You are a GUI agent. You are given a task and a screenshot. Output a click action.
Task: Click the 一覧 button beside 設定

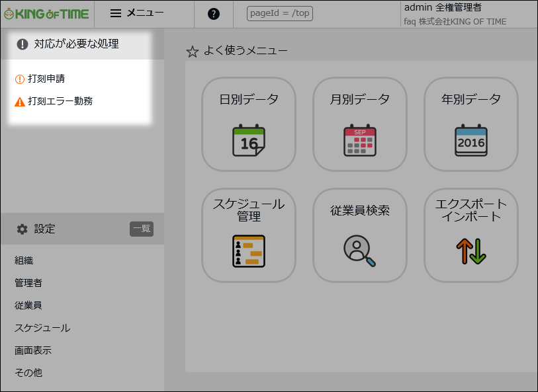(x=142, y=229)
